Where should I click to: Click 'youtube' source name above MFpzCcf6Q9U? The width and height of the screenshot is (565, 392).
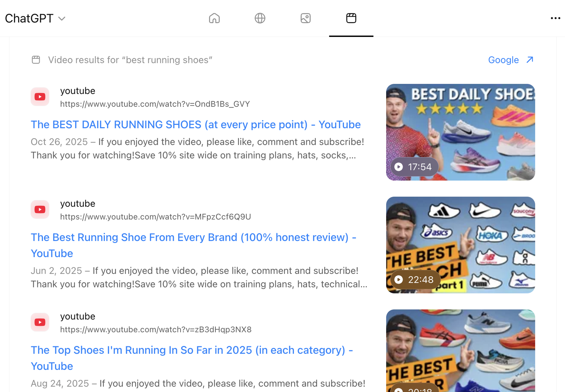pos(78,204)
